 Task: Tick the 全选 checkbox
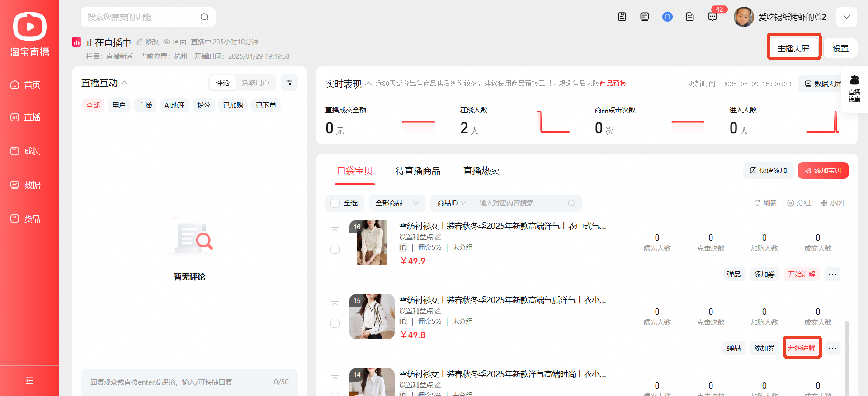[x=335, y=203]
